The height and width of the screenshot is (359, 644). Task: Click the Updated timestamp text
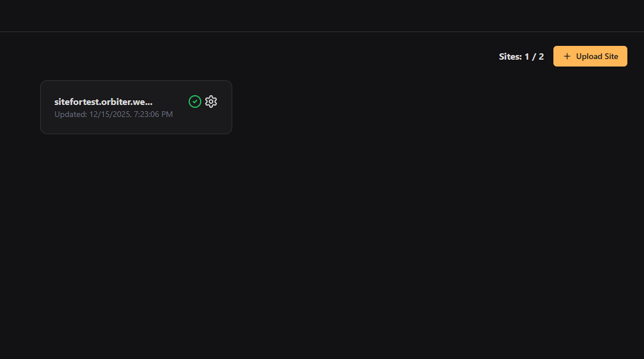(114, 114)
